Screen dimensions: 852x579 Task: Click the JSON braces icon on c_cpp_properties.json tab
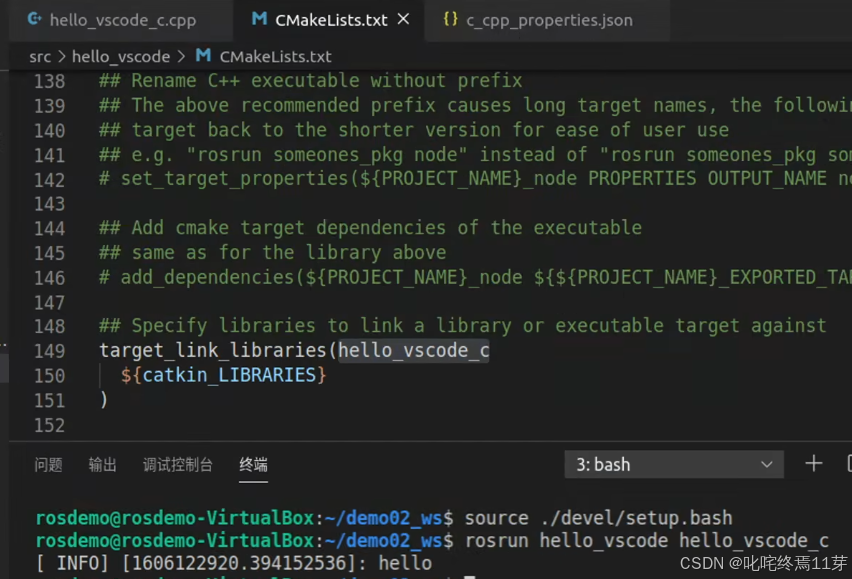pos(450,20)
